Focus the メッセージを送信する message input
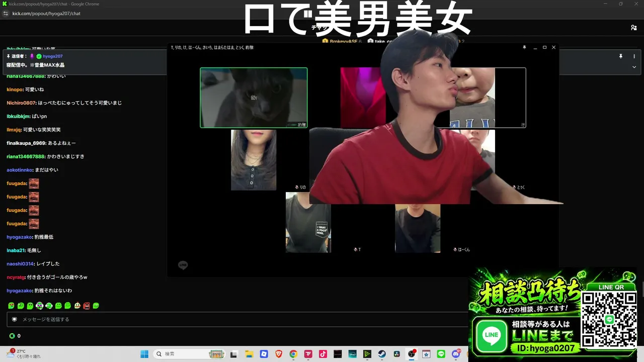This screenshot has height=362, width=644. pos(236,319)
